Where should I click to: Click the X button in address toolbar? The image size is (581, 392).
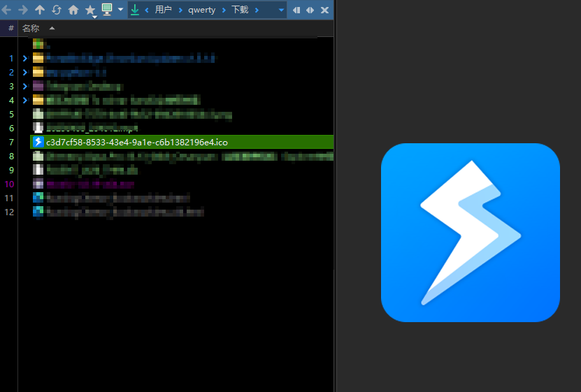[324, 10]
